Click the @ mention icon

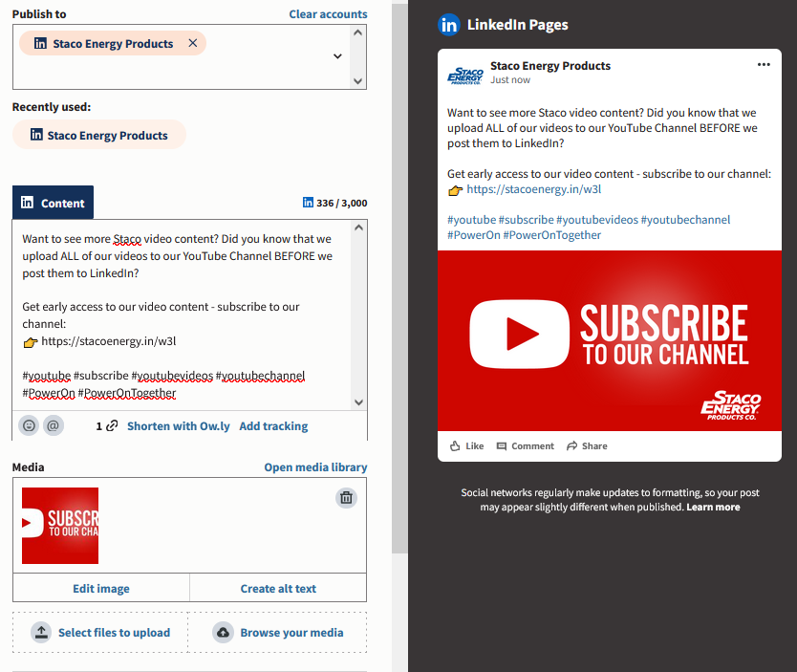click(x=54, y=425)
